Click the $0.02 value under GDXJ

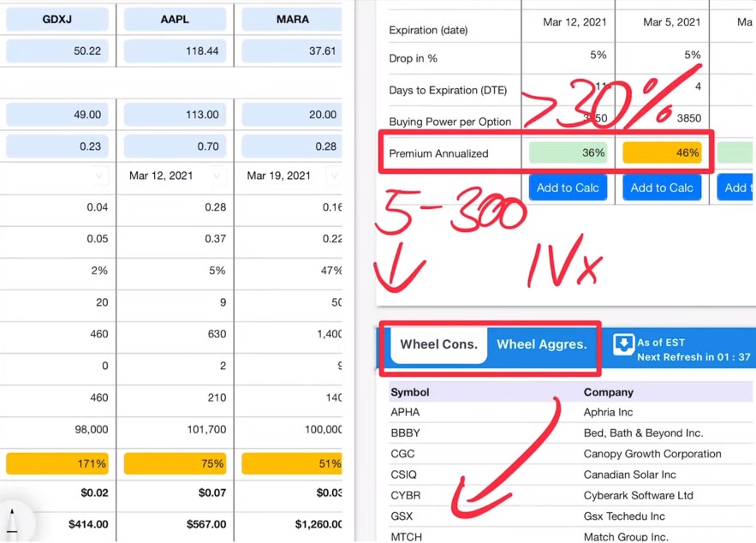point(94,492)
